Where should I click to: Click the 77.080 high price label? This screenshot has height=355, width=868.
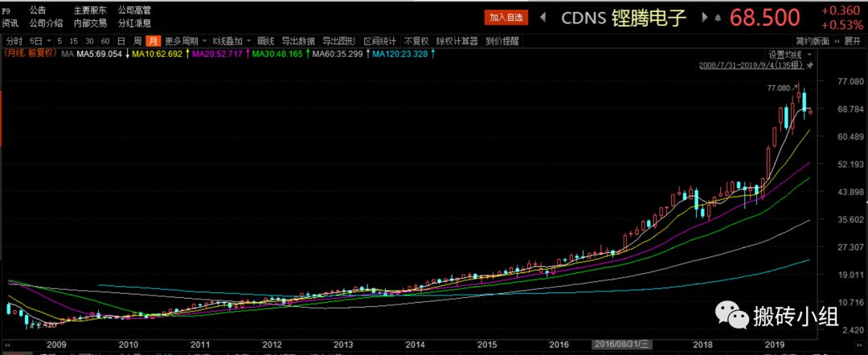tap(777, 88)
